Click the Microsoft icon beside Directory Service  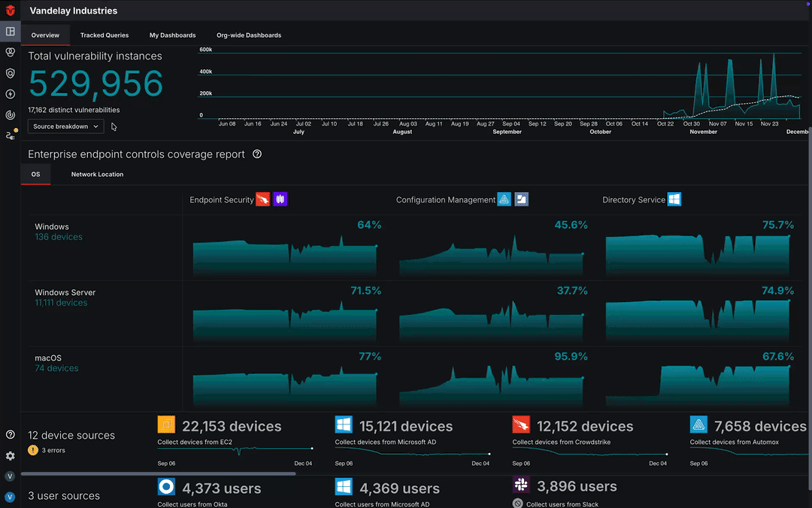coord(674,199)
